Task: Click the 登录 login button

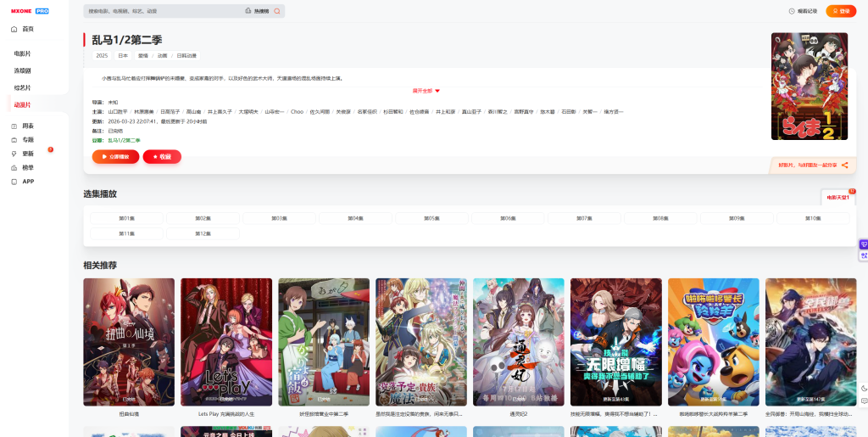Action: coord(841,11)
